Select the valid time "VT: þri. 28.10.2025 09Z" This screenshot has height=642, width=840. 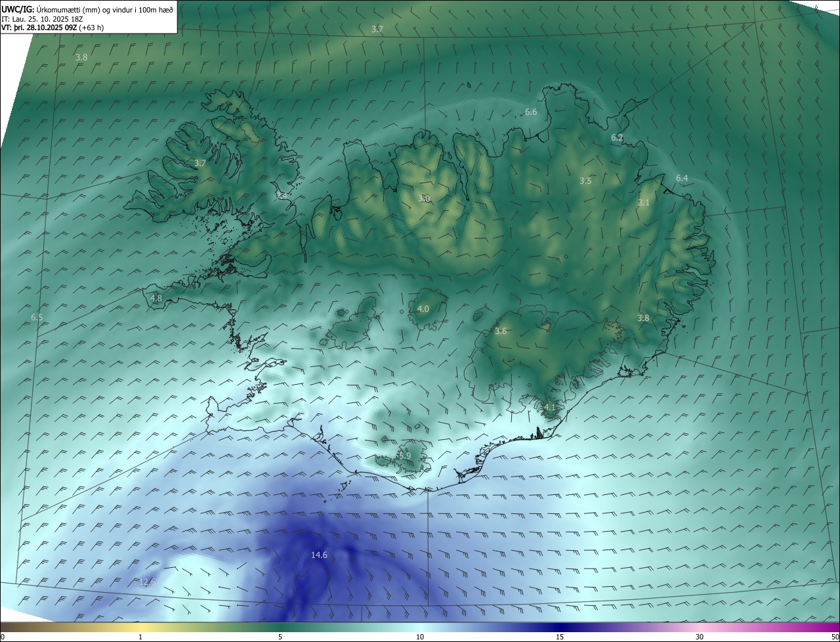tap(39, 28)
